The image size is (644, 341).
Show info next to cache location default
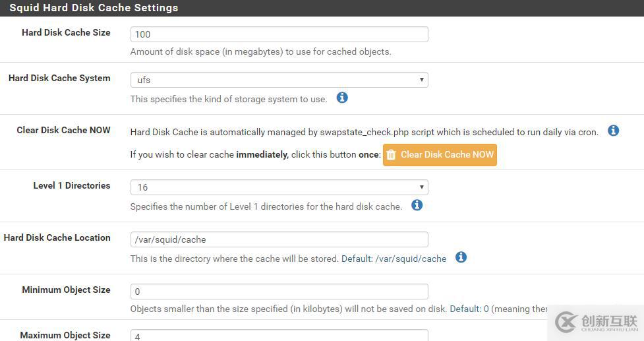(x=461, y=257)
